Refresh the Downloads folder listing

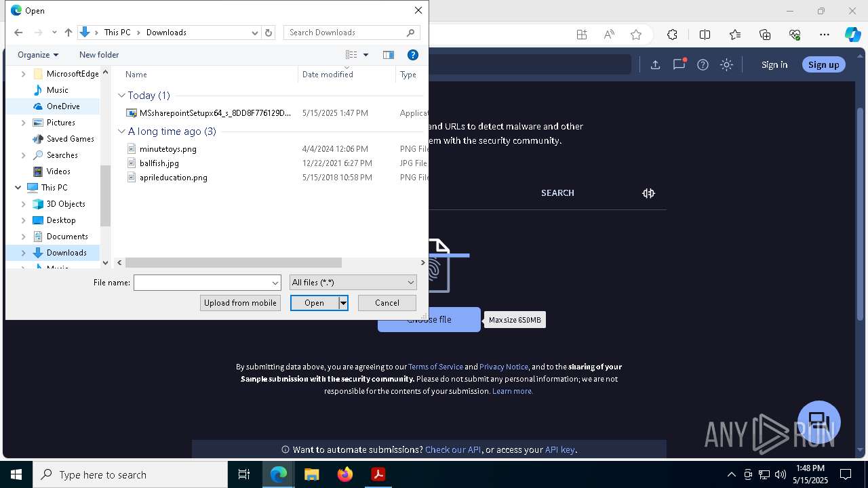(269, 33)
